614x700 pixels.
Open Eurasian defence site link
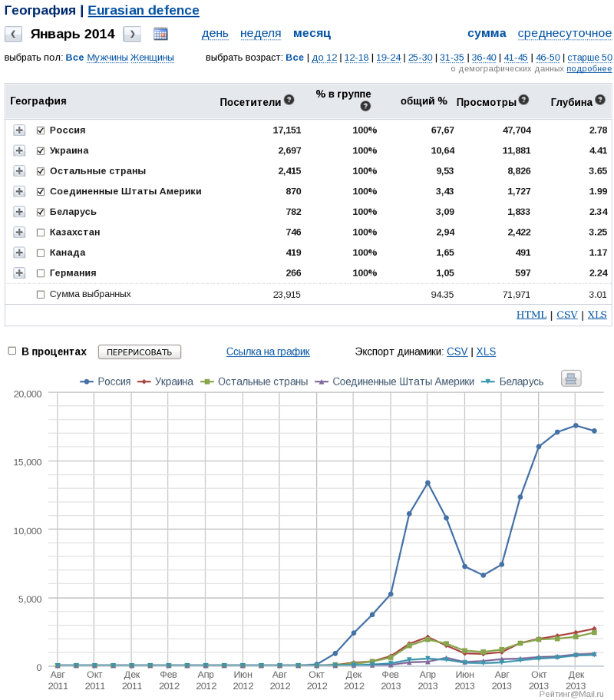(144, 10)
